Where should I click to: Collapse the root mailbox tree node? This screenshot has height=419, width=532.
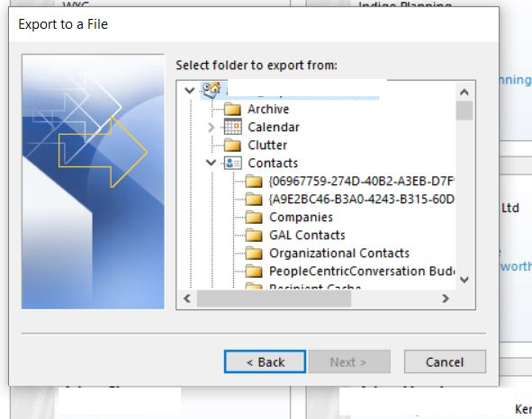[189, 90]
